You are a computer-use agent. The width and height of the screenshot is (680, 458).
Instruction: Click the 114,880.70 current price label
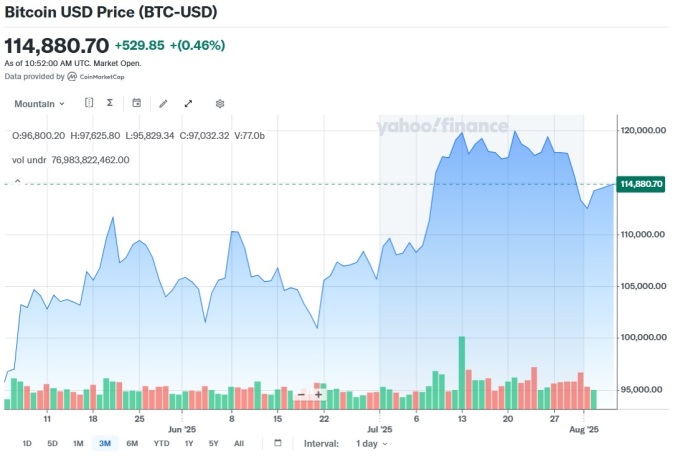[642, 184]
